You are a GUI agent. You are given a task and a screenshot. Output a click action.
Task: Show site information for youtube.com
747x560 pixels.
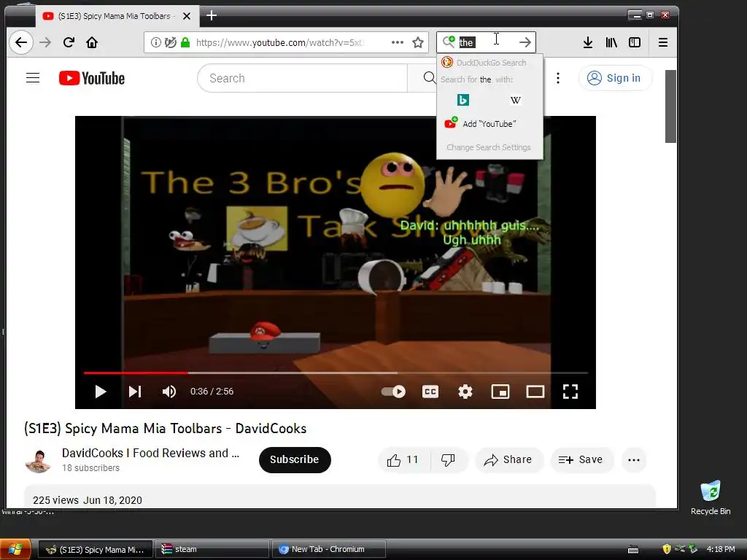pos(156,42)
